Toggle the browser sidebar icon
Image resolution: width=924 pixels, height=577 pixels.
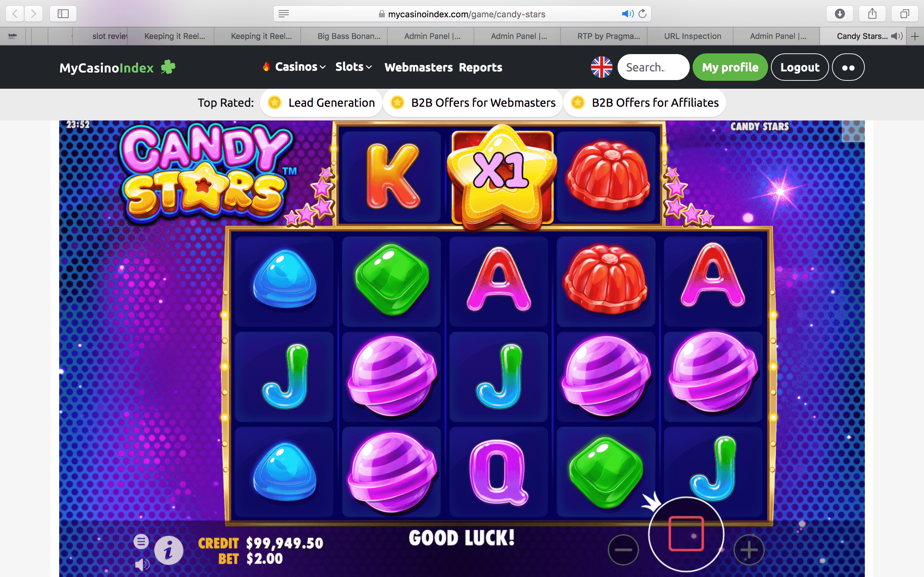point(63,14)
